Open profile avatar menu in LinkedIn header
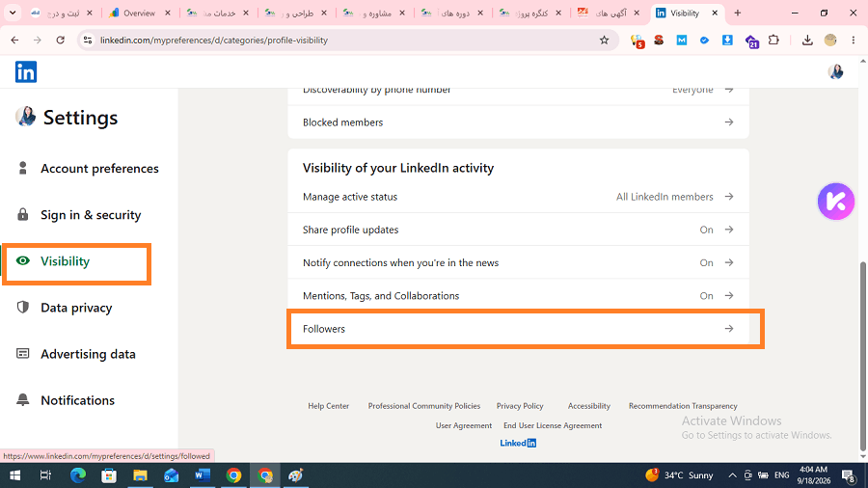The image size is (868, 488). coord(835,72)
